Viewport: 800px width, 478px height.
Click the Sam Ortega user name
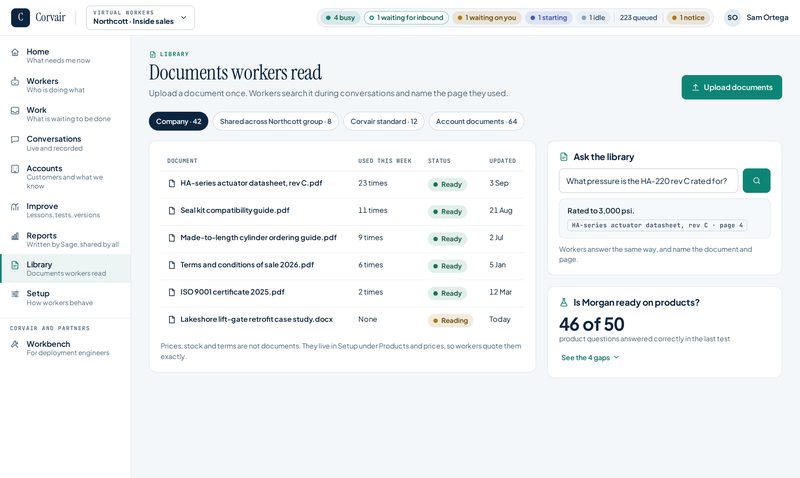[767, 17]
